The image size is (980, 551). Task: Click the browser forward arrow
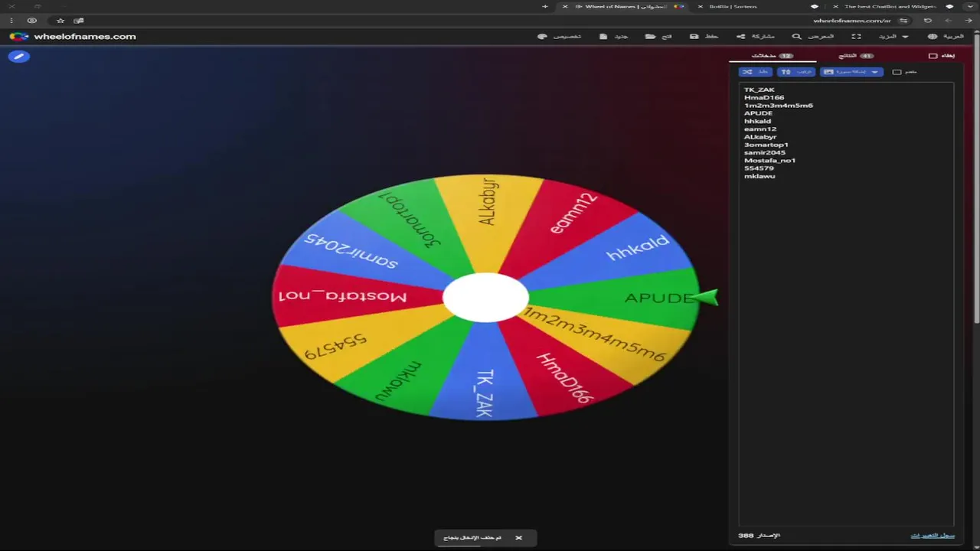tap(949, 21)
